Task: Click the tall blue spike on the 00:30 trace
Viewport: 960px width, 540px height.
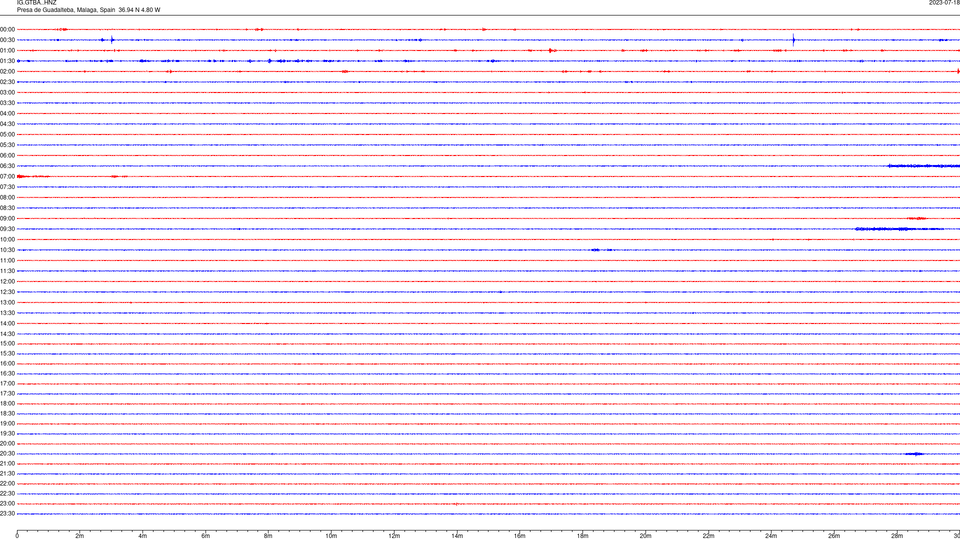Action: [x=793, y=40]
